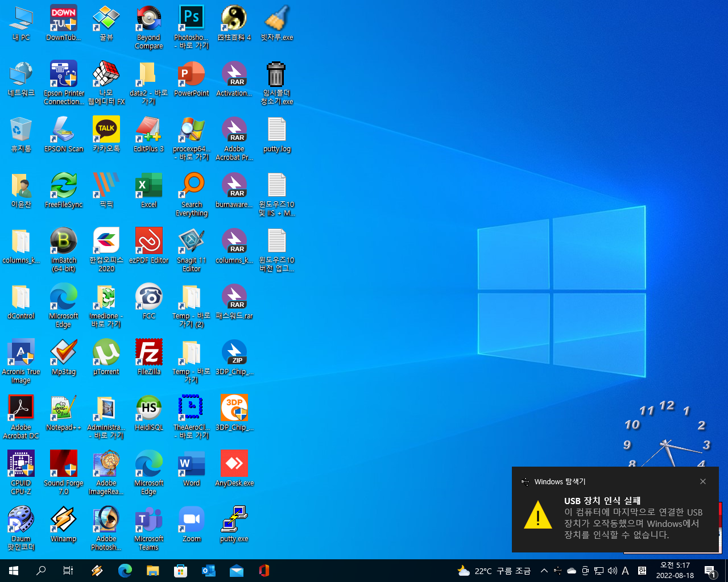This screenshot has width=728, height=582.
Task: Open Microsoft Store from the taskbar
Action: (180, 571)
